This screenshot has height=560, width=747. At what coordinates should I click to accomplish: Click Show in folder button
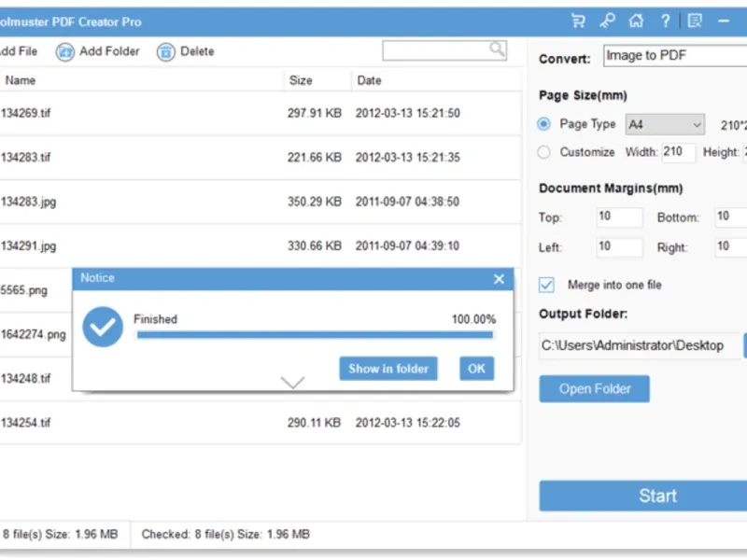tap(388, 369)
